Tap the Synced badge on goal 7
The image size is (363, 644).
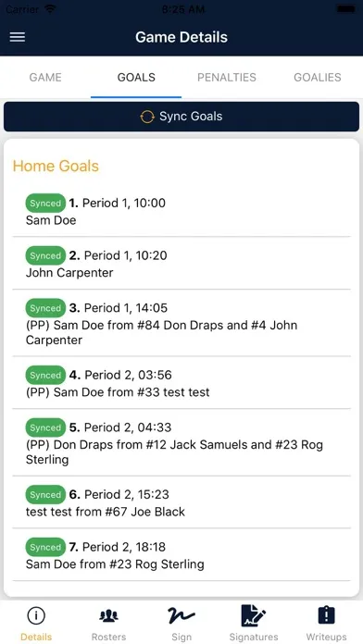pos(45,547)
